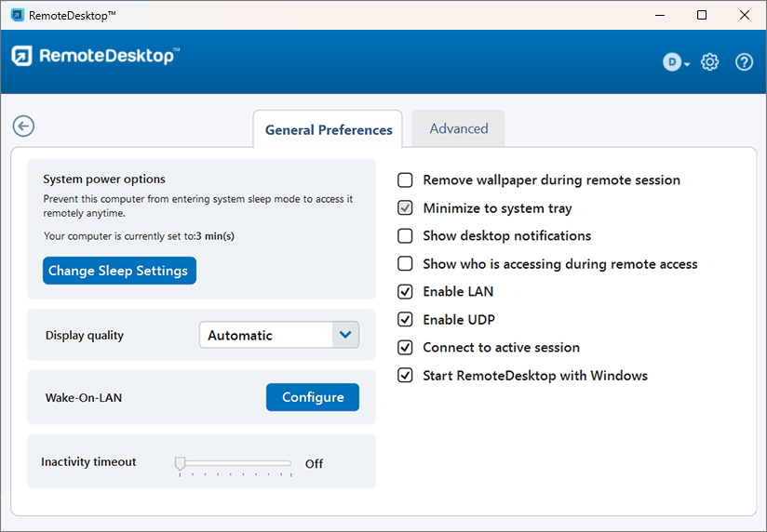Uncheck the Enable UDP option
767x532 pixels.
(405, 320)
